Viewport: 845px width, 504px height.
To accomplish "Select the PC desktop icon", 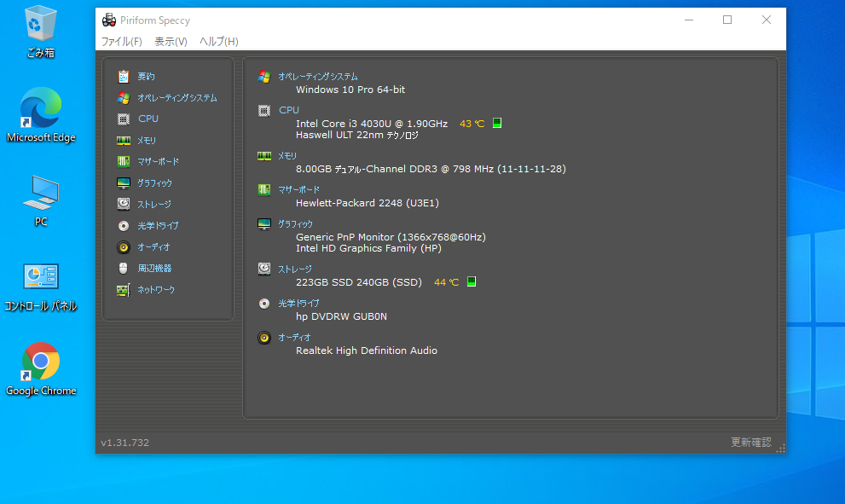I will tap(41, 200).
